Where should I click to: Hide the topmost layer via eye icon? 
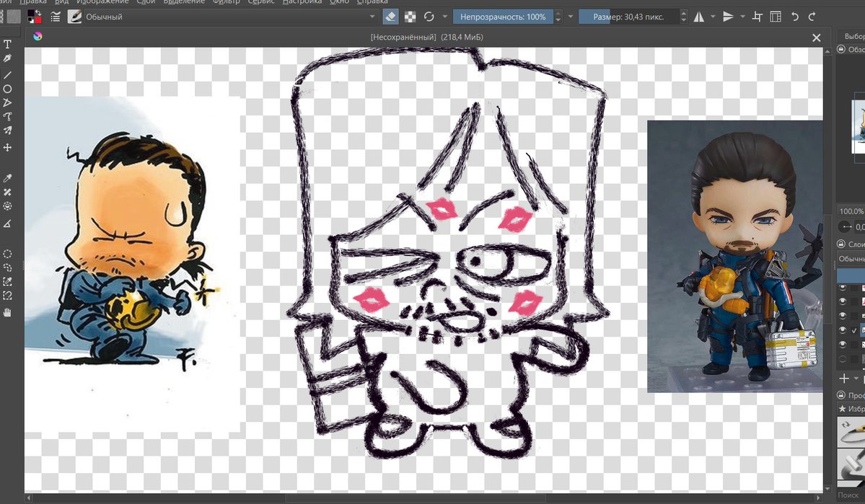(843, 287)
